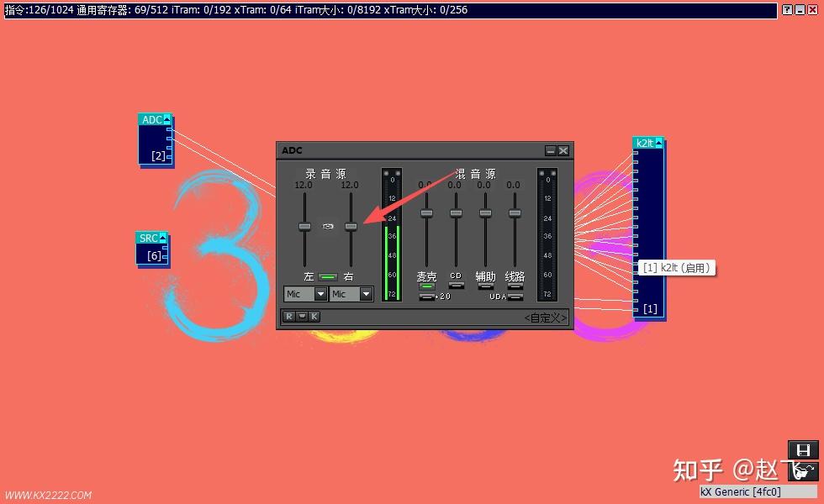Viewport: 824px width, 504px height.
Task: Toggle the UDA switch
Action: (x=515, y=297)
